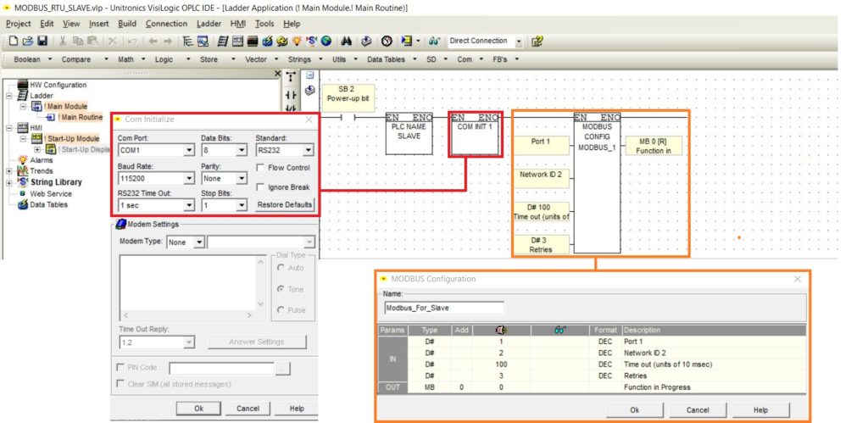The image size is (868, 423).
Task: Select the Pulse dial type radio button
Action: [281, 310]
